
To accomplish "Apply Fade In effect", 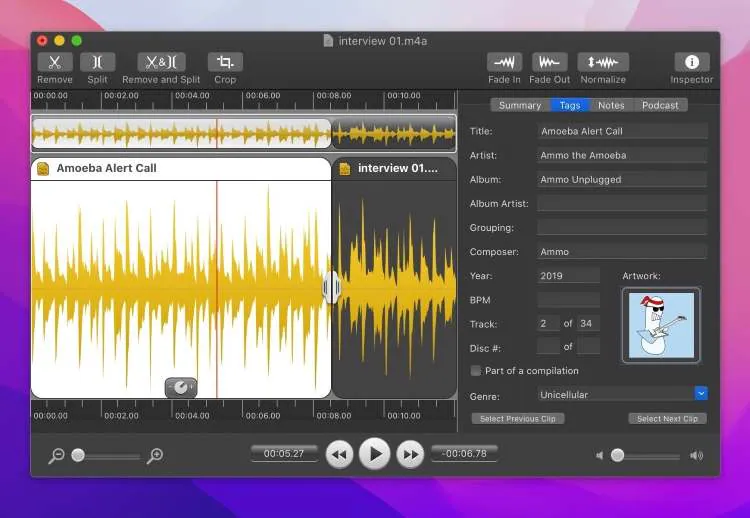I will [x=504, y=62].
